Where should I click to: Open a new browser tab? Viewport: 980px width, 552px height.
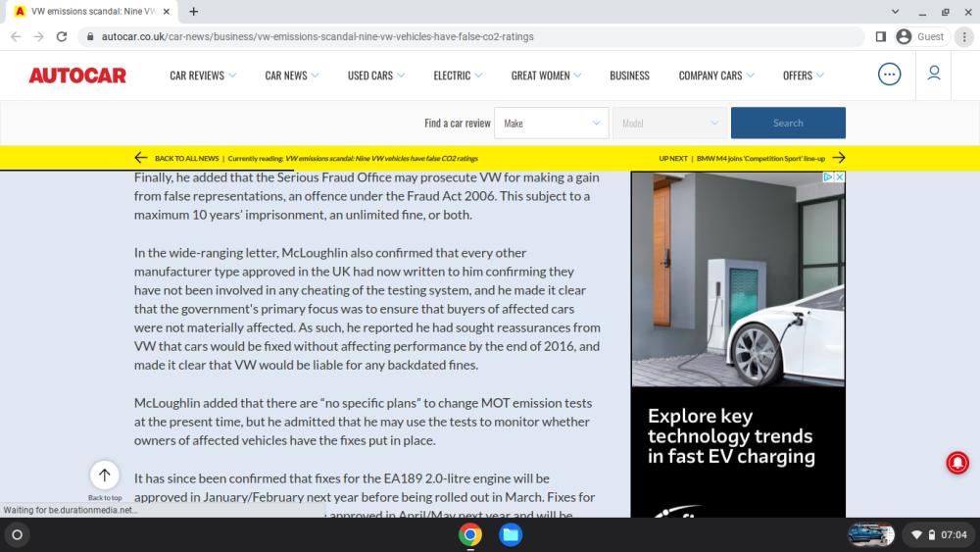(x=194, y=11)
